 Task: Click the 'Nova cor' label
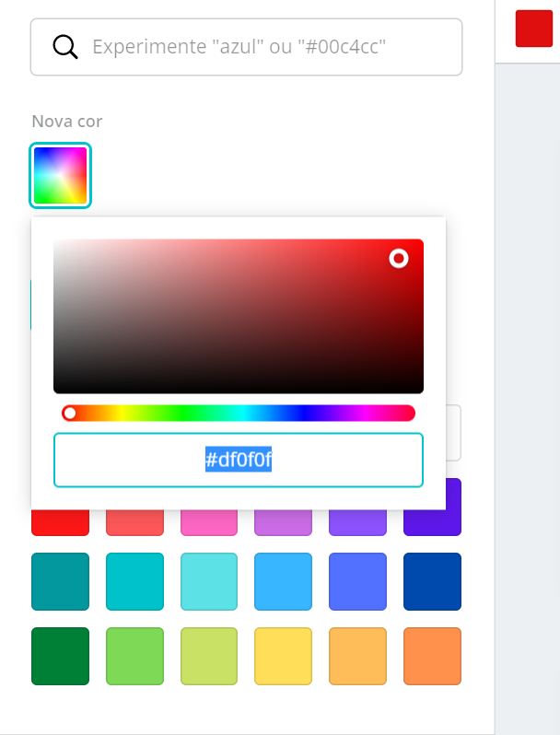67,122
